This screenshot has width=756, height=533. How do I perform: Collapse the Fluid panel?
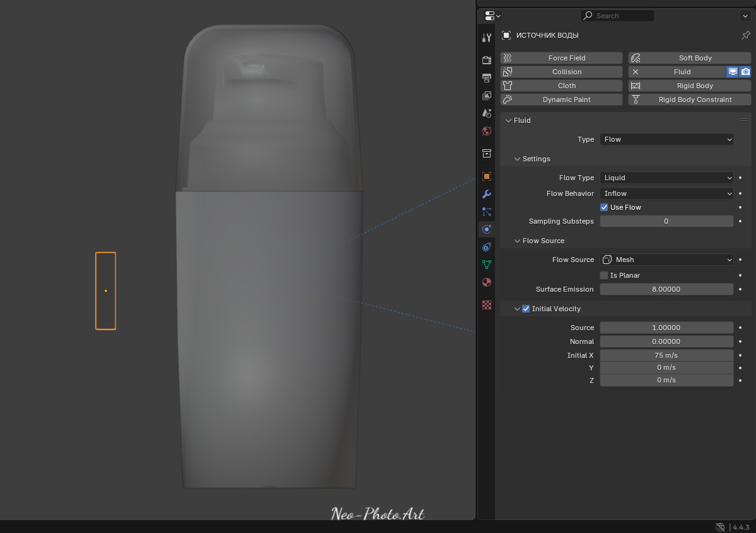coord(508,120)
